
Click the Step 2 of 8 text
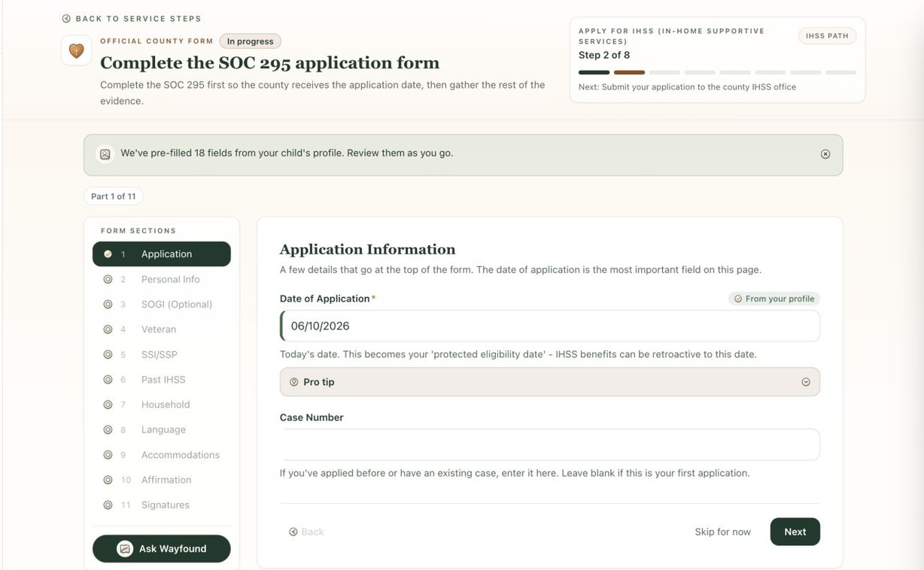[604, 55]
